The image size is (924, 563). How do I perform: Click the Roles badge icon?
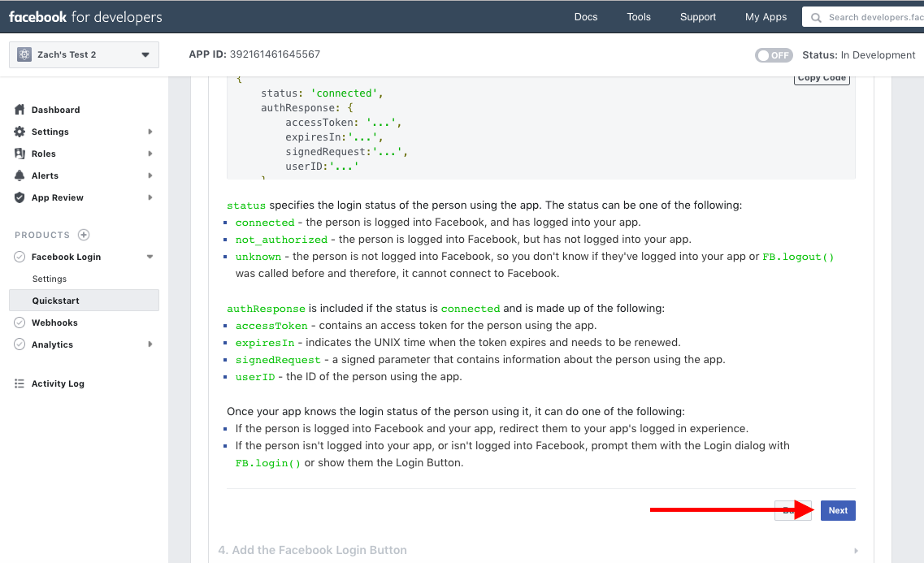[x=20, y=153]
